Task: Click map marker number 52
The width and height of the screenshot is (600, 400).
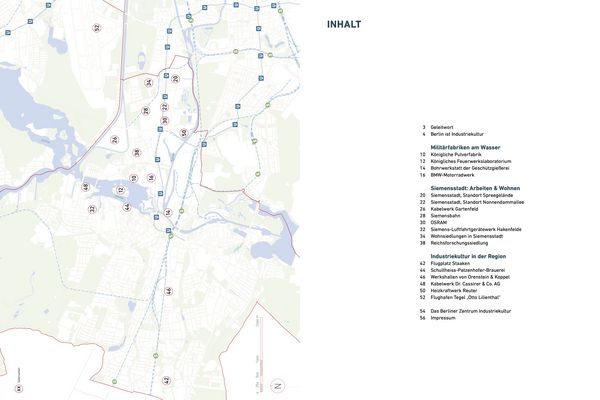Action: [x=97, y=28]
